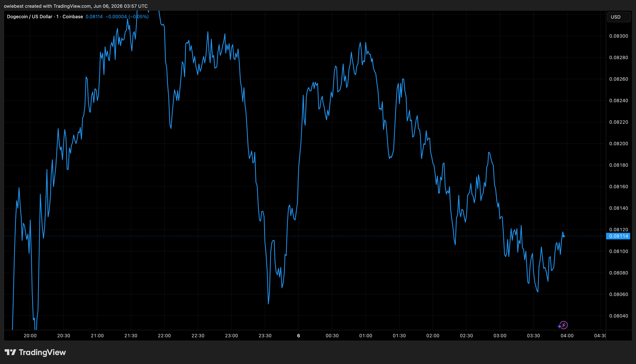Click the 0.08200 price scale label

pos(619,143)
